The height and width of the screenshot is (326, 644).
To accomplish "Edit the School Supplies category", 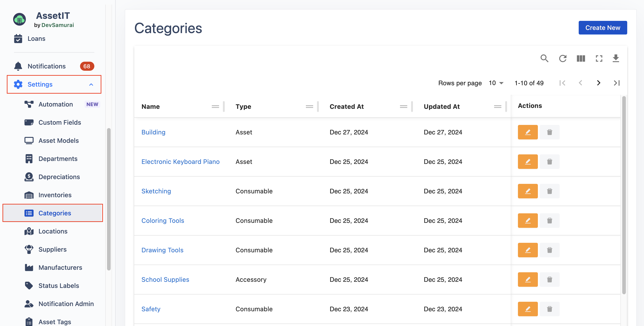I will pyautogui.click(x=527, y=279).
